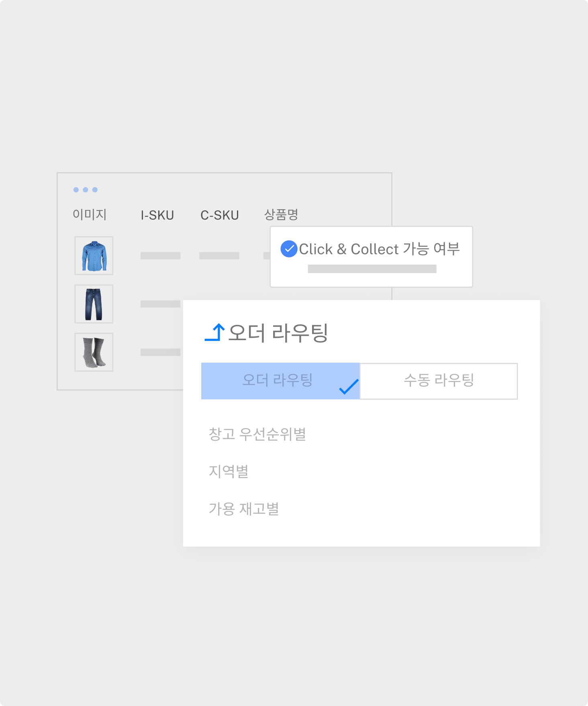Screen dimensions: 588x706
Task: Open the blue shirt product thumbnail
Action: click(94, 256)
